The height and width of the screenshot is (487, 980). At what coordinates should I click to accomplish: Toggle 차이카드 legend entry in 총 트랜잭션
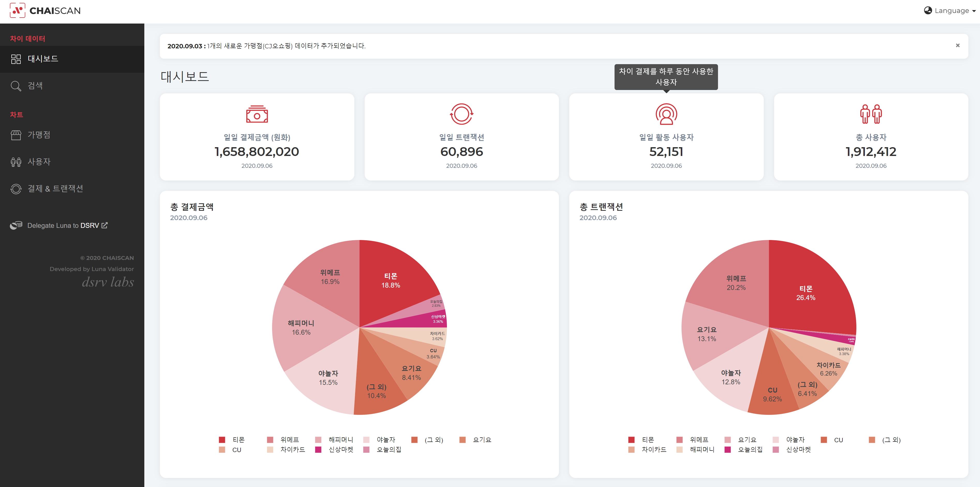click(x=647, y=450)
